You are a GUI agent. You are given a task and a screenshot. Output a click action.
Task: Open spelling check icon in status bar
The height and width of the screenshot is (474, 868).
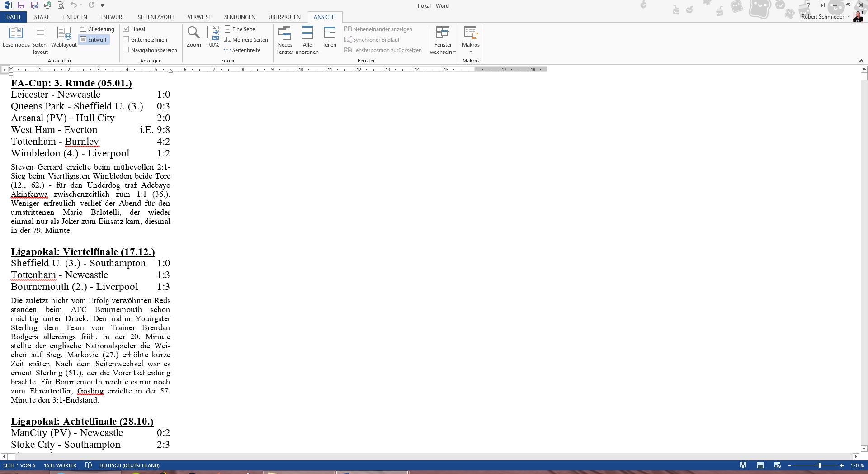pos(89,465)
